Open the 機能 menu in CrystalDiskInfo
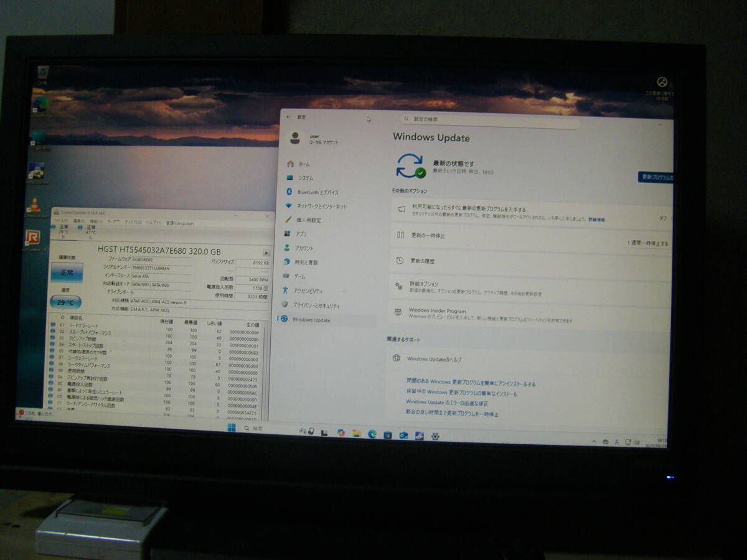This screenshot has width=747, height=560. (x=96, y=222)
